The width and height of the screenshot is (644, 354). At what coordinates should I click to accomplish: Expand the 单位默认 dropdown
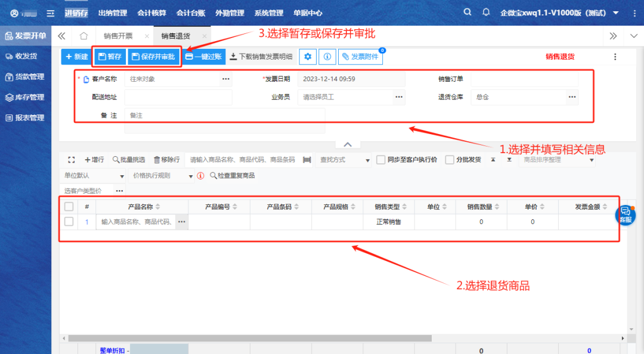coord(92,176)
